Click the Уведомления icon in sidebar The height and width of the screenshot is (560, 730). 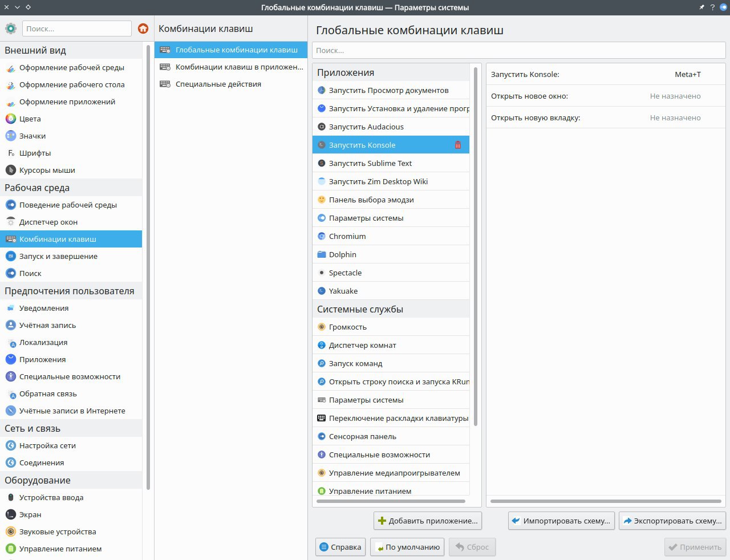[x=11, y=308]
